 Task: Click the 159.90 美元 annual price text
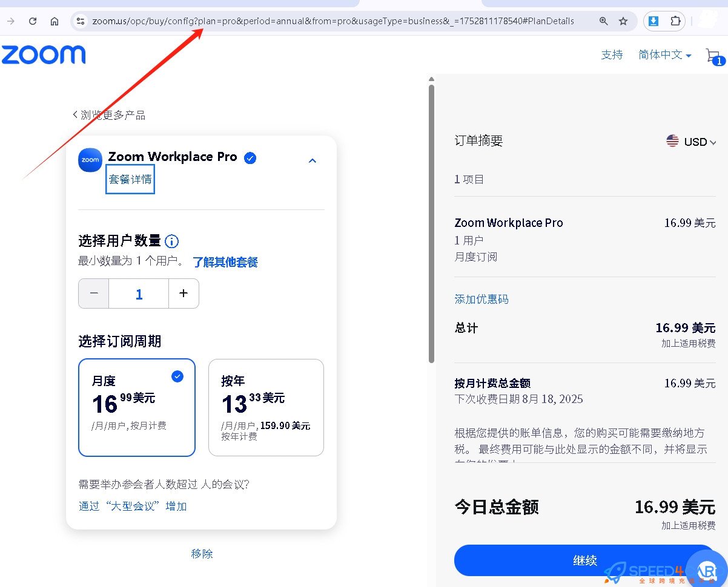click(x=285, y=426)
